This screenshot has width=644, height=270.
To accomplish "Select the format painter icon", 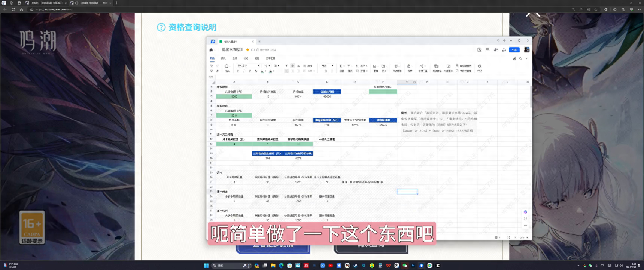I will (x=212, y=71).
